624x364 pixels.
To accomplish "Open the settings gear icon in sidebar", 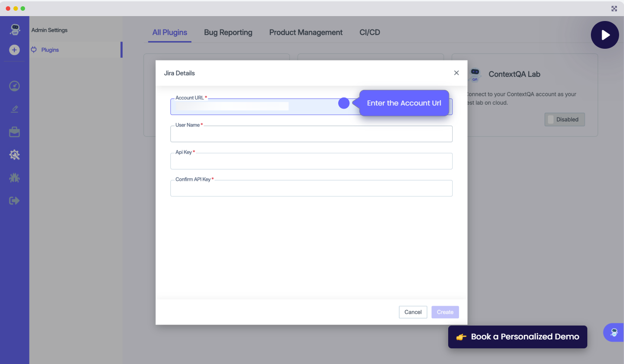I will pos(14,155).
